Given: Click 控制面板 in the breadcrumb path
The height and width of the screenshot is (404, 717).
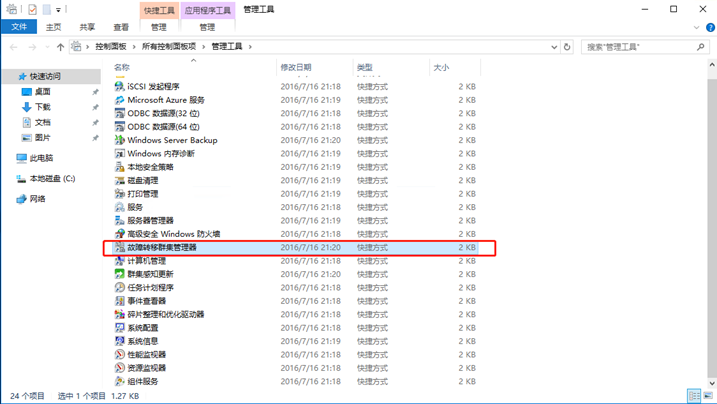Looking at the screenshot, I should point(112,47).
